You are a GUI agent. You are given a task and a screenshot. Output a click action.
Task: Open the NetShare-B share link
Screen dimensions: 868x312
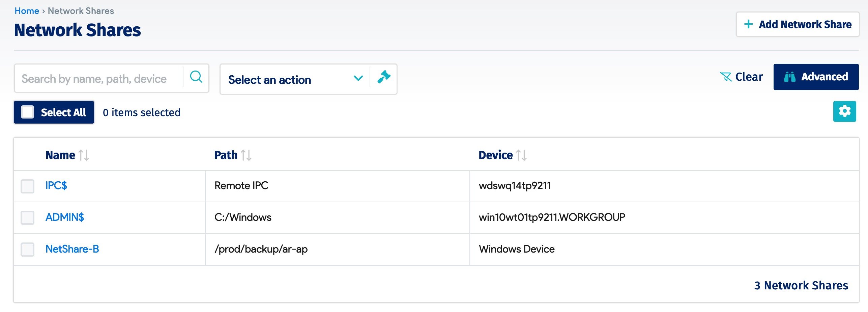[x=72, y=249]
